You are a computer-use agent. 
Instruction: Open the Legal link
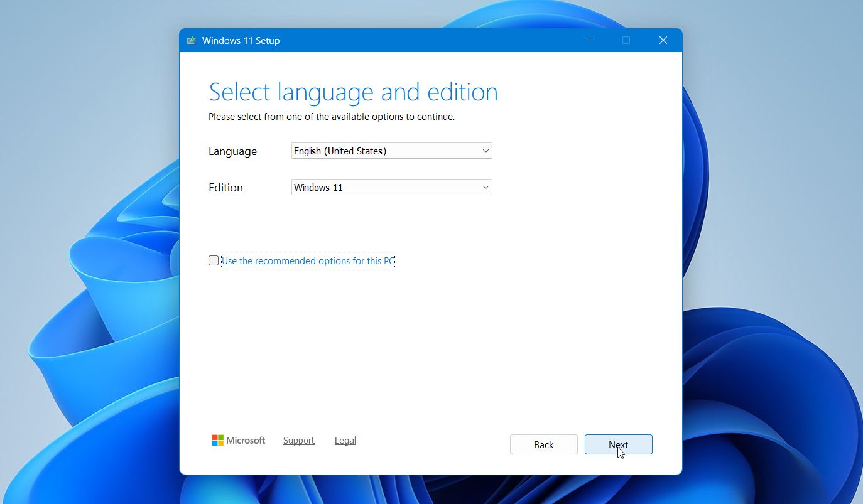(x=345, y=441)
